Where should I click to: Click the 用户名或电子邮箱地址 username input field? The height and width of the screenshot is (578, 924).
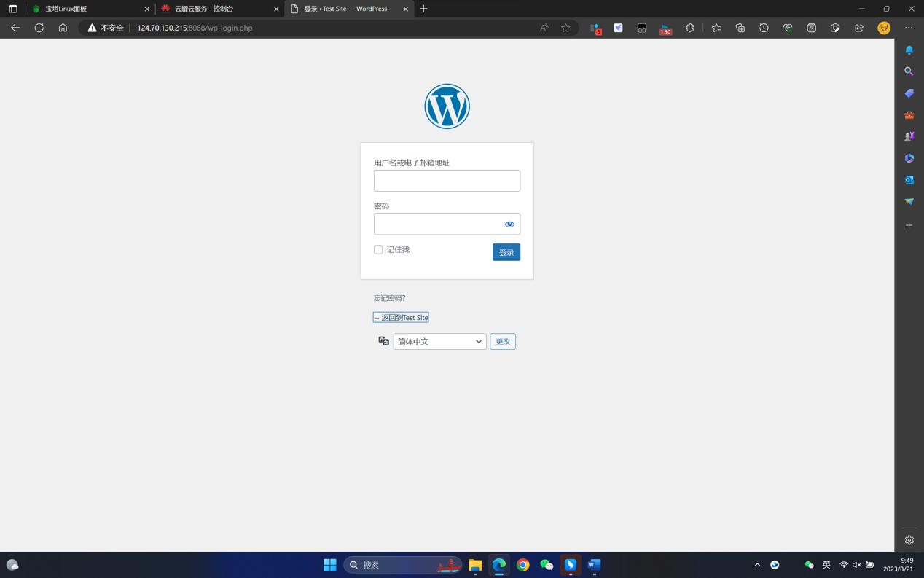tap(447, 181)
